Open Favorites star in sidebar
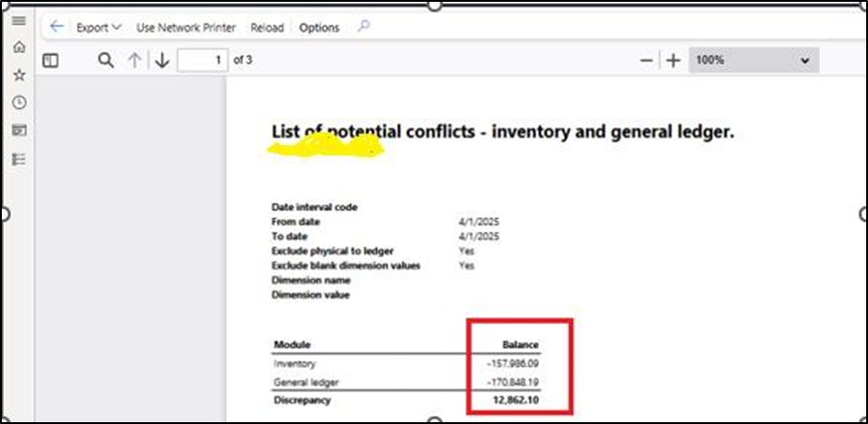The width and height of the screenshot is (868, 424). coord(19,74)
